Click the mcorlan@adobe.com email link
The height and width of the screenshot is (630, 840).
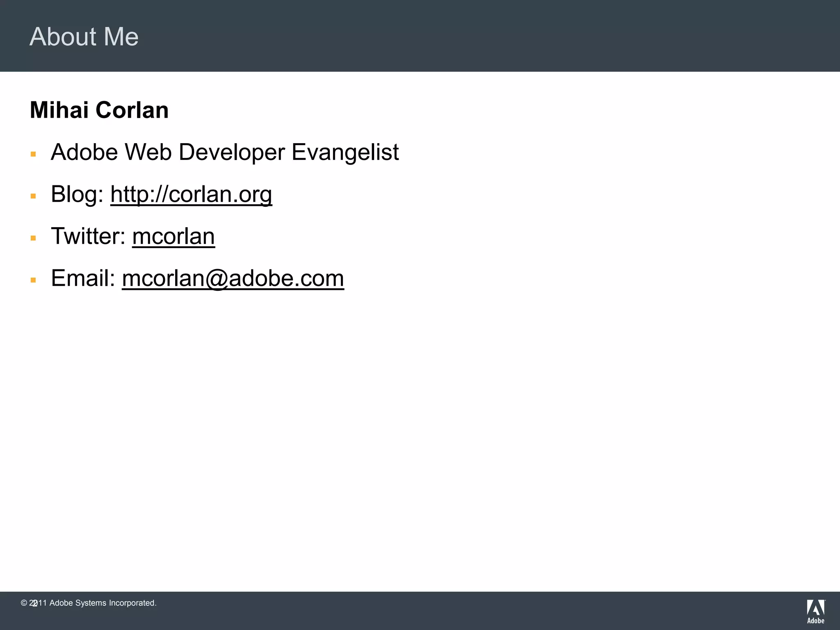coord(233,278)
